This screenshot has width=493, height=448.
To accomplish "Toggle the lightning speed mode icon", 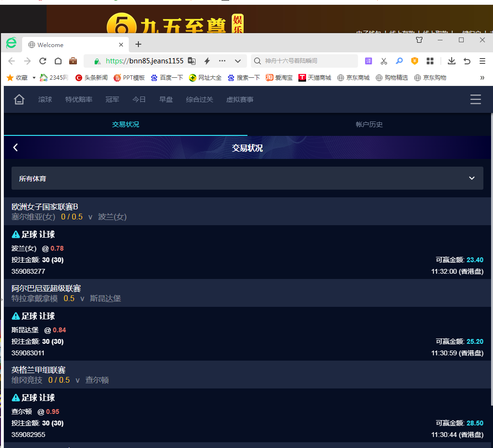I will (x=207, y=61).
